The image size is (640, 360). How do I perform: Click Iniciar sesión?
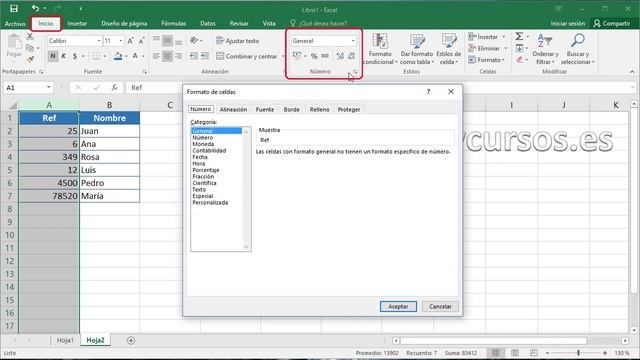[567, 24]
